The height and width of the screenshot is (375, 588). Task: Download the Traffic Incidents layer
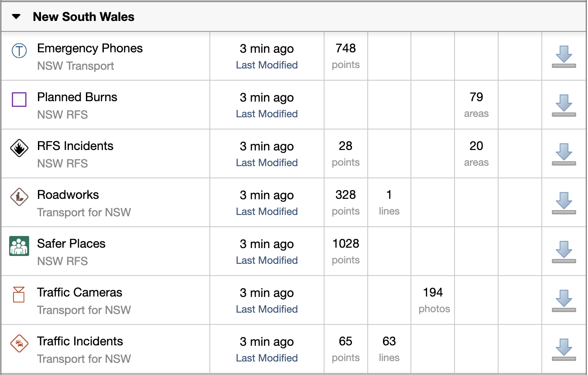564,350
